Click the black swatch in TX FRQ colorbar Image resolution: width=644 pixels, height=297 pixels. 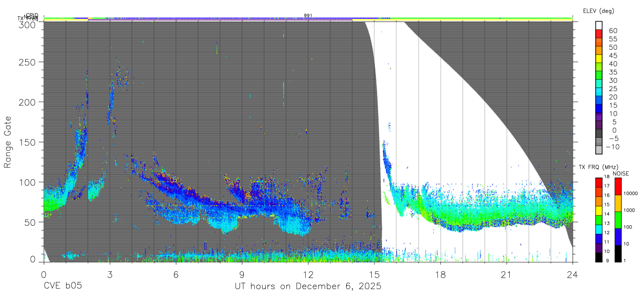[598, 257]
